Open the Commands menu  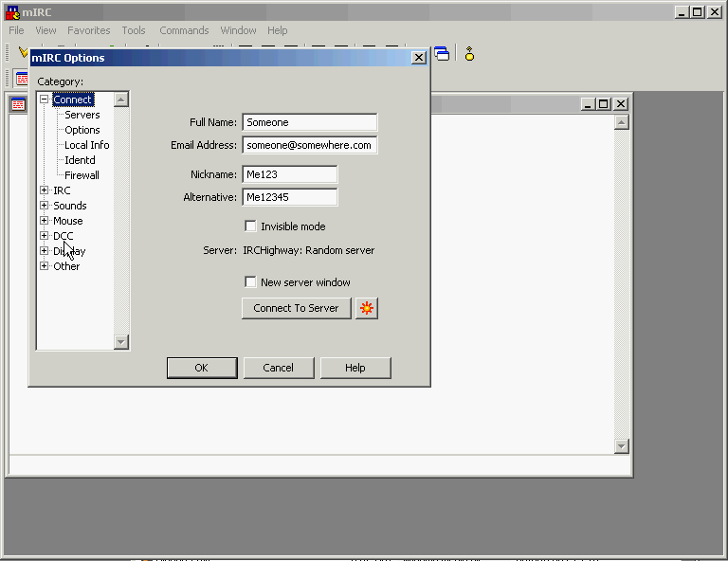[184, 30]
